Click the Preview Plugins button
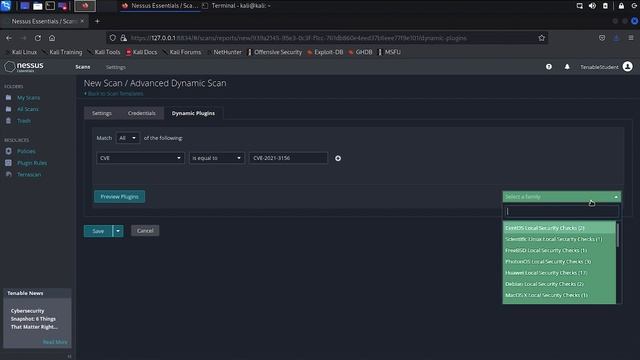This screenshot has width=640, height=360. point(119,196)
